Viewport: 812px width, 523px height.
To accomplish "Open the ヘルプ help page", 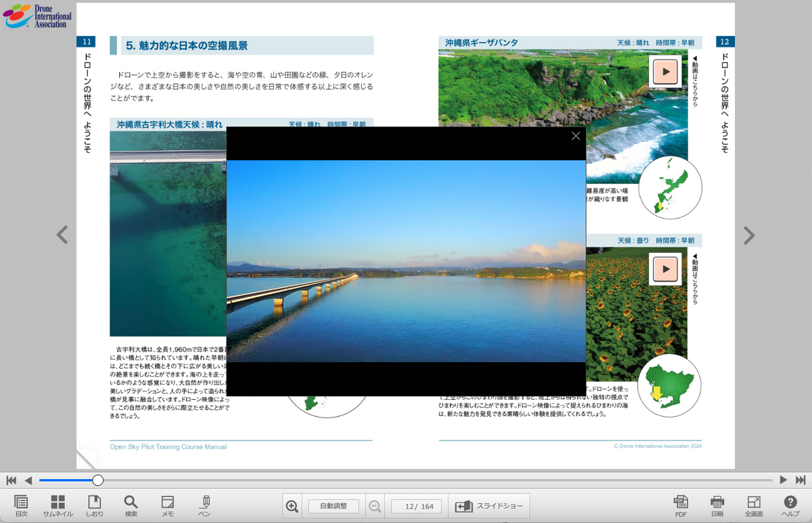I will (x=790, y=505).
